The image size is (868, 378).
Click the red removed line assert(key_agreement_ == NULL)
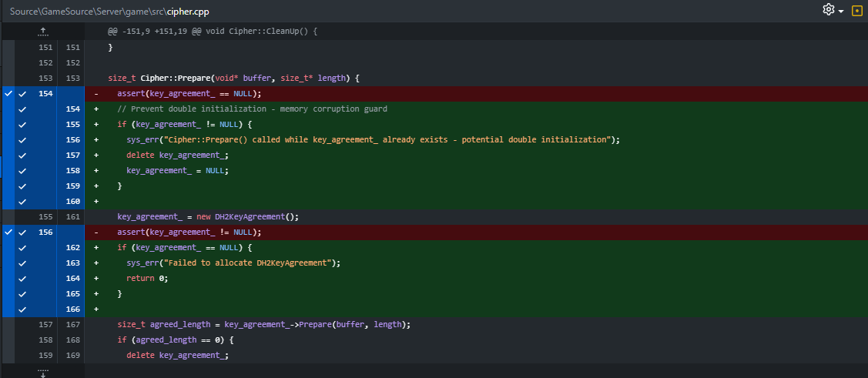coord(189,94)
